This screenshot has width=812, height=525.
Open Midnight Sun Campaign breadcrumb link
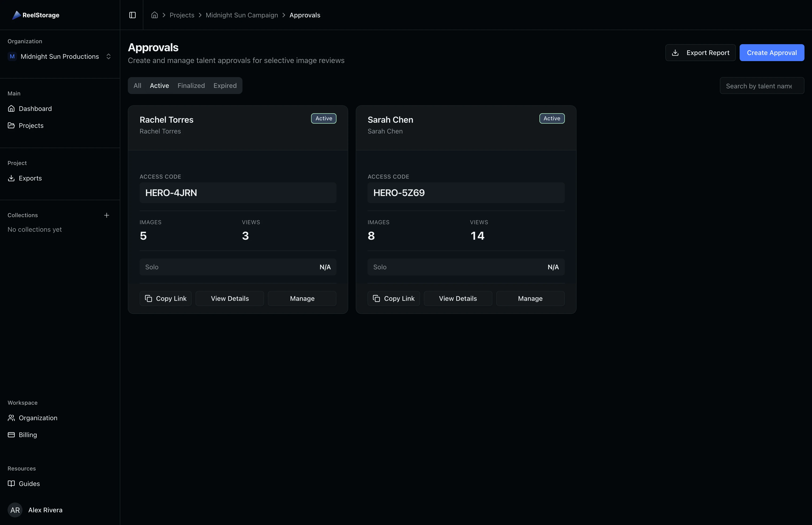click(242, 15)
